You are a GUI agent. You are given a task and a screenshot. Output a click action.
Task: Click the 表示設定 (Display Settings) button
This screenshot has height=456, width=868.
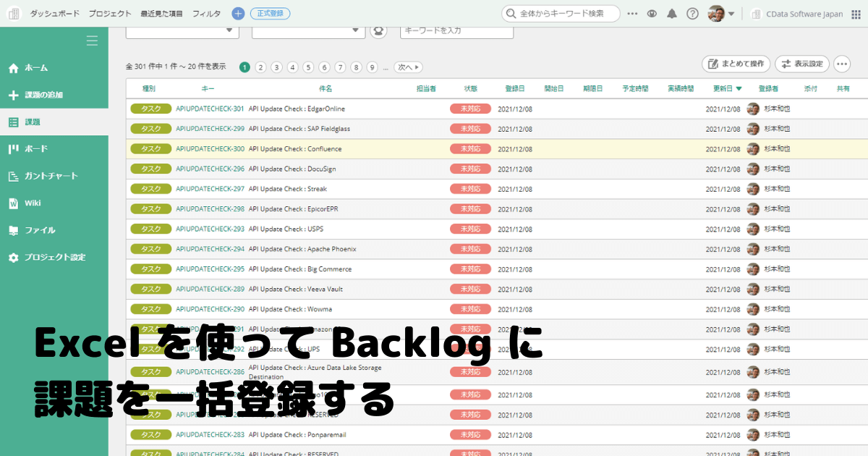tap(801, 64)
